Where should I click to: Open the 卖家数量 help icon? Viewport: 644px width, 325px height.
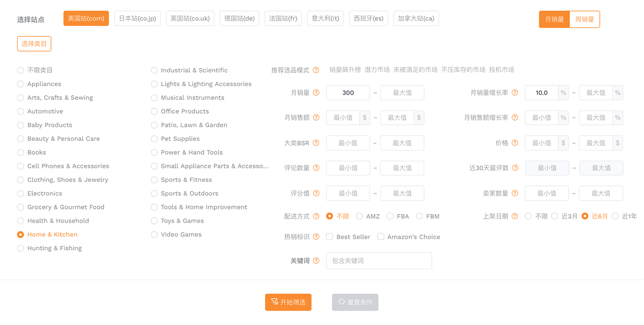pos(515,193)
